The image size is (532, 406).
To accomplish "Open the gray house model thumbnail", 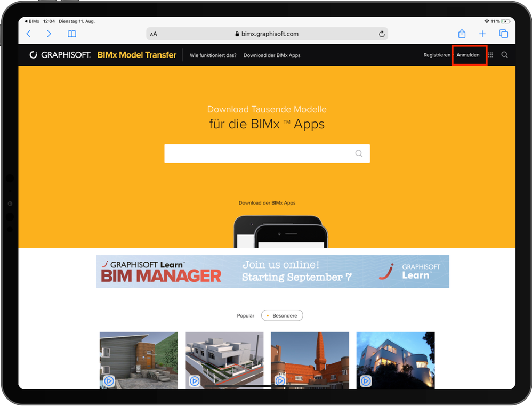I will [139, 361].
